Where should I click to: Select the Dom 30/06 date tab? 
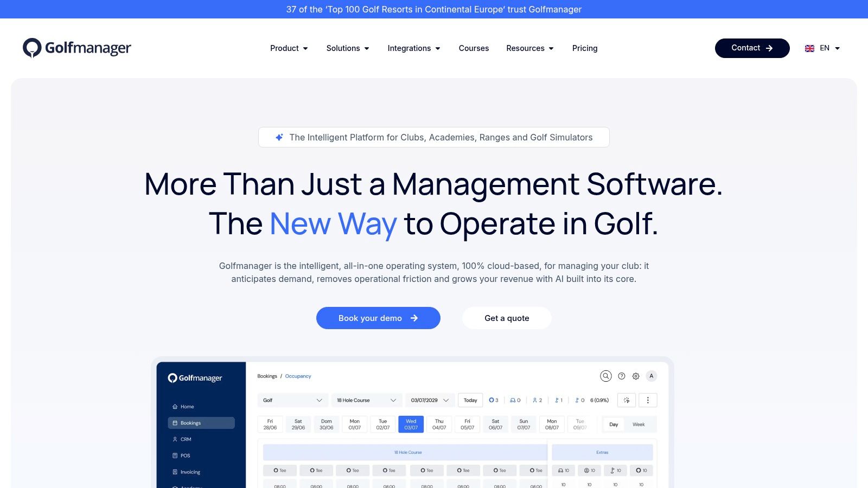coord(327,424)
